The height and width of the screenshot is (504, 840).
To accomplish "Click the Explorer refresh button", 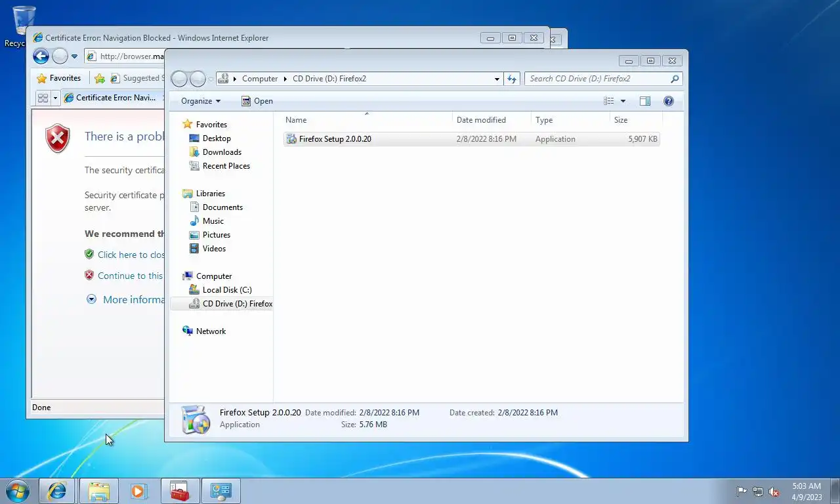I will [512, 79].
